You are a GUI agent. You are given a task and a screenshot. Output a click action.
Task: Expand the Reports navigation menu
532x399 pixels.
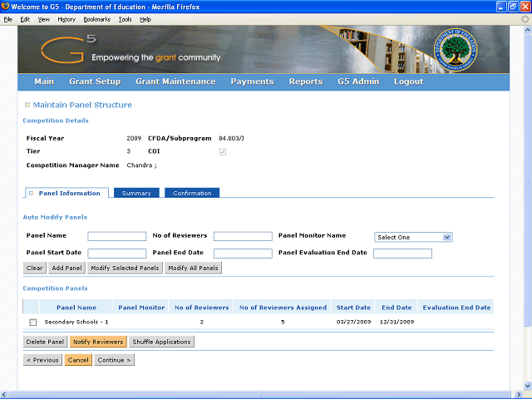(305, 81)
